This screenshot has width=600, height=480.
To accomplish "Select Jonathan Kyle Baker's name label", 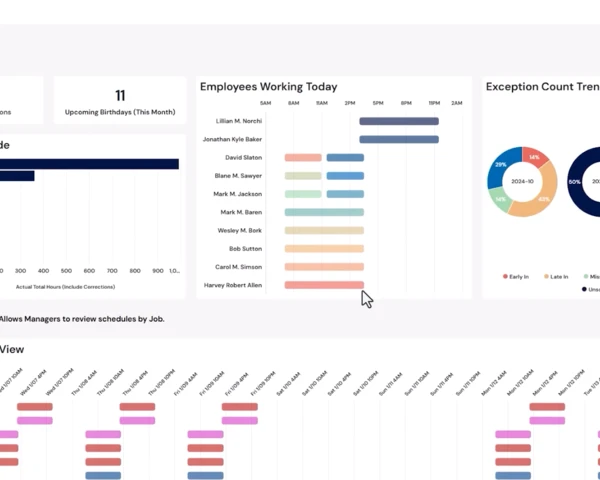I will click(x=232, y=139).
